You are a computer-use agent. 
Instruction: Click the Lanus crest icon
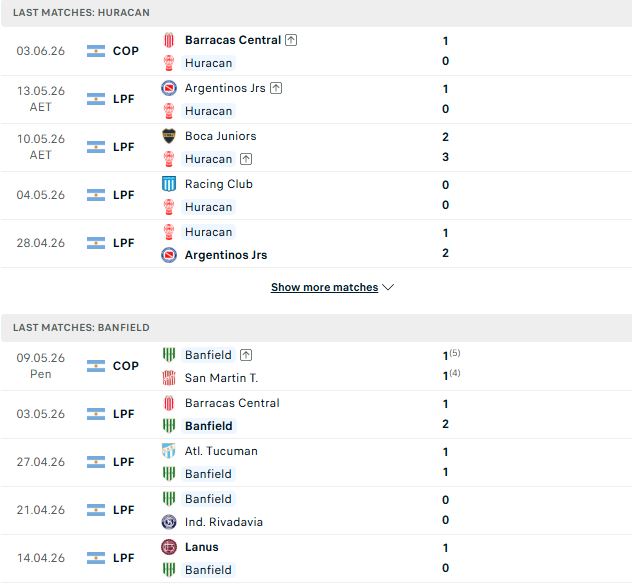(169, 547)
